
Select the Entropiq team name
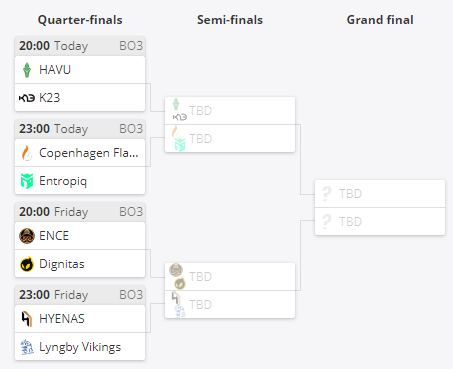63,181
